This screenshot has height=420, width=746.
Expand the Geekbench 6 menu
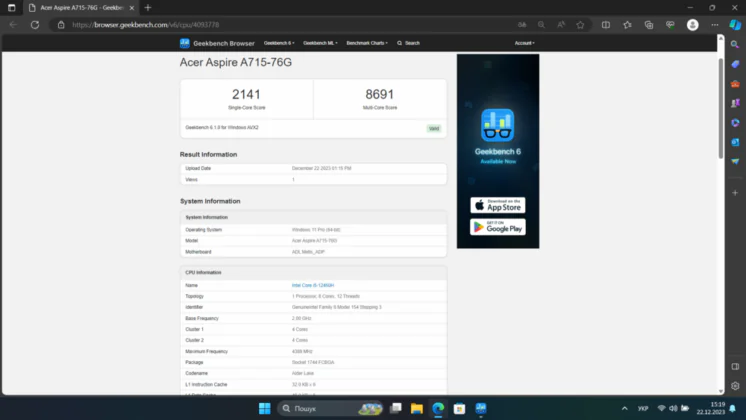[279, 43]
